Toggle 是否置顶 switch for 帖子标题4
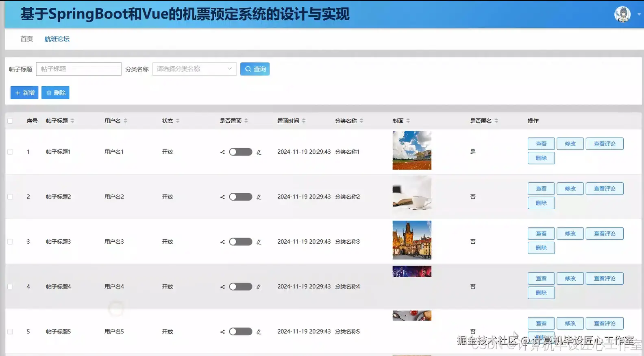This screenshot has width=644, height=356. pyautogui.click(x=241, y=286)
